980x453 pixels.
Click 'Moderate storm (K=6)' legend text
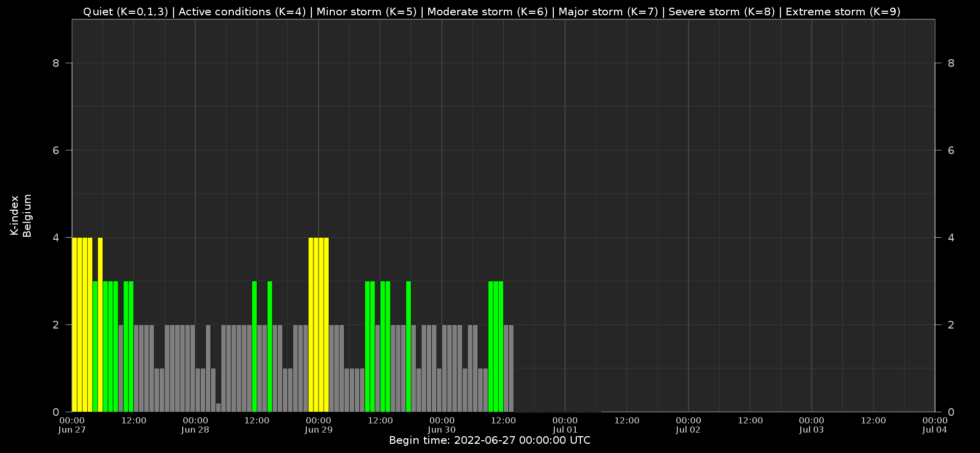(x=487, y=12)
